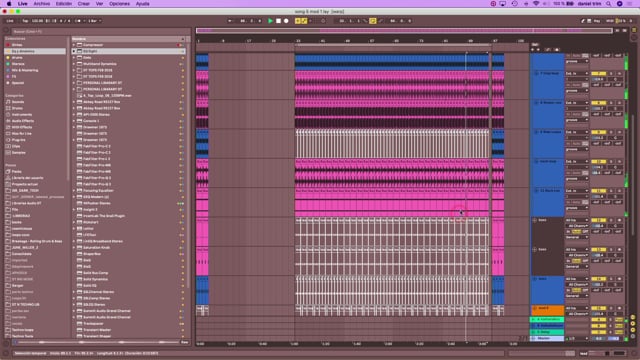Click the Raw preview button in browser
The width and height of the screenshot is (640, 360).
[184, 342]
